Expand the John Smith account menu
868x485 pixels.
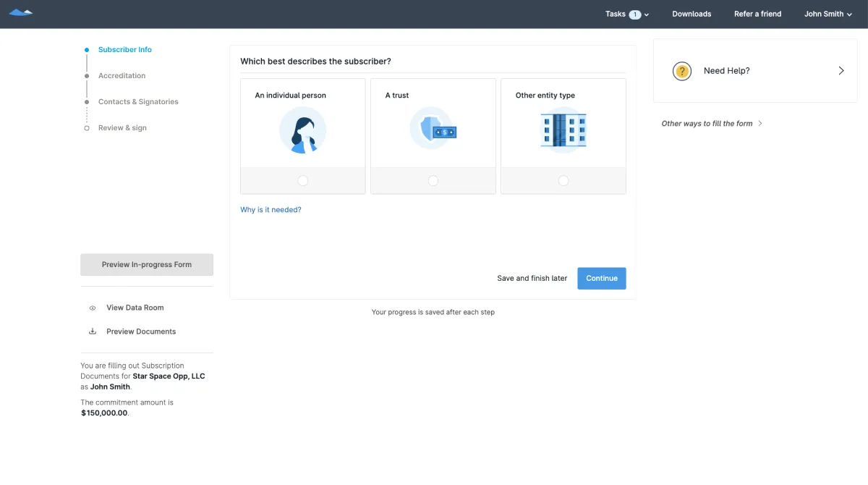(x=828, y=14)
